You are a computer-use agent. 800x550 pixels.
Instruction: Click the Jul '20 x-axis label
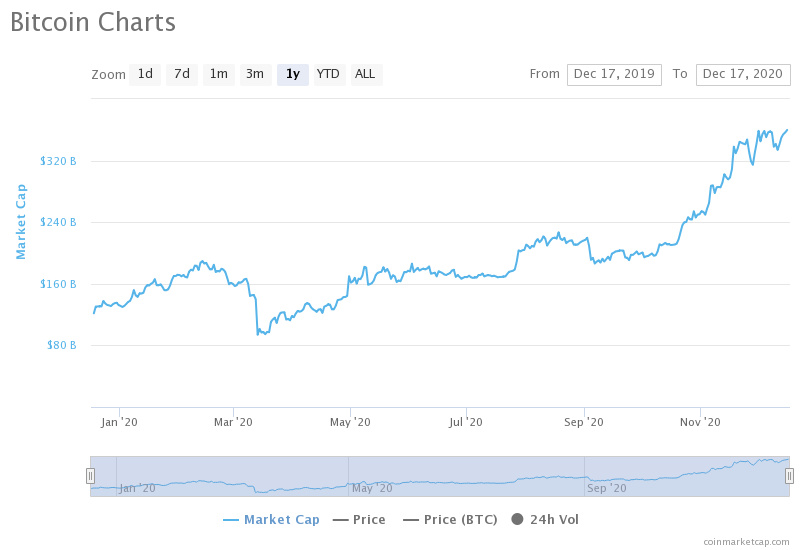[465, 422]
